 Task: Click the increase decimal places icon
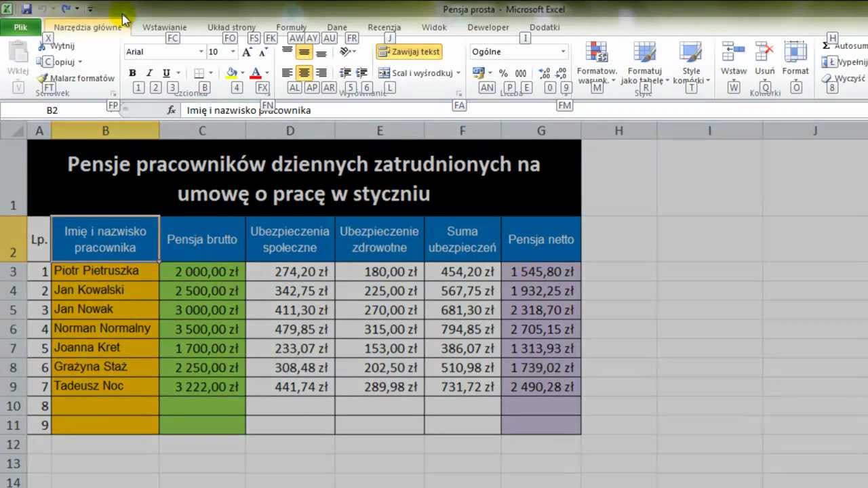tap(545, 73)
